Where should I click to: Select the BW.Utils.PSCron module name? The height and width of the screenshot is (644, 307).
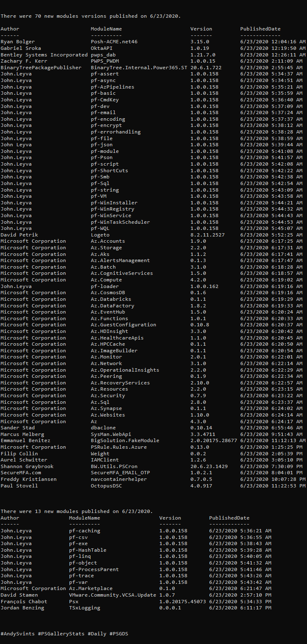tap(114, 466)
